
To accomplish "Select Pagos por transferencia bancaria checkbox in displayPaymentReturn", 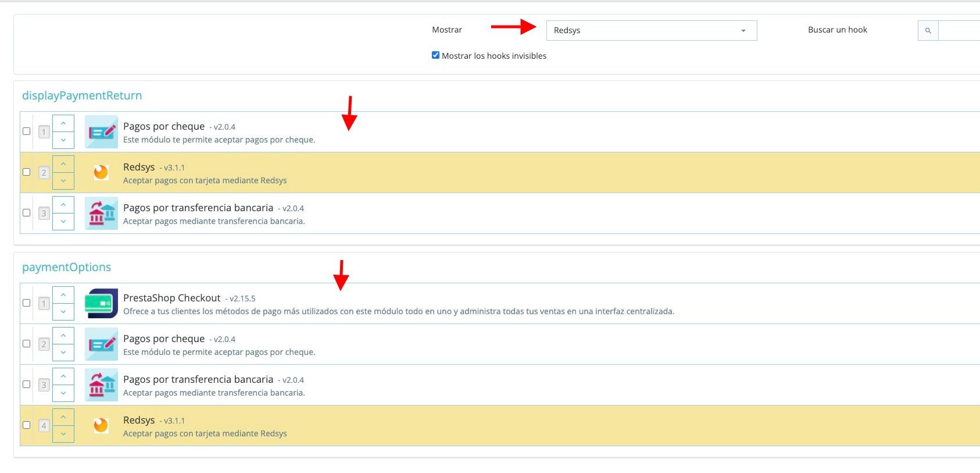I will point(26,212).
